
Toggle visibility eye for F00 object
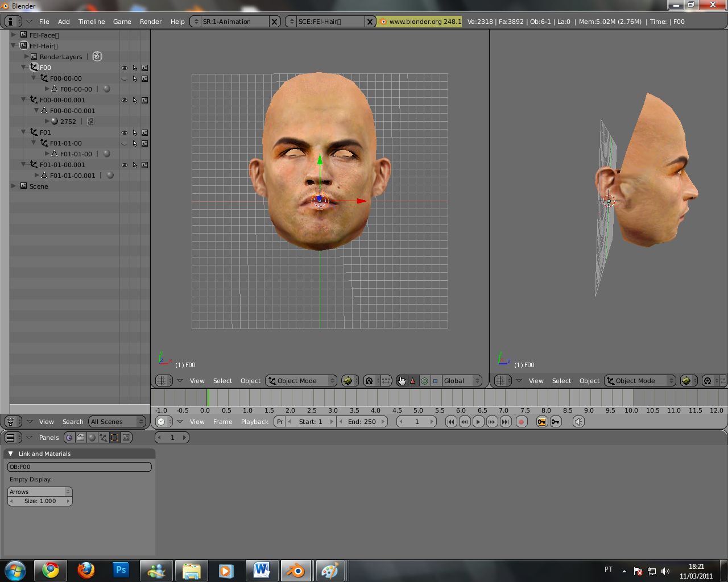pos(125,68)
